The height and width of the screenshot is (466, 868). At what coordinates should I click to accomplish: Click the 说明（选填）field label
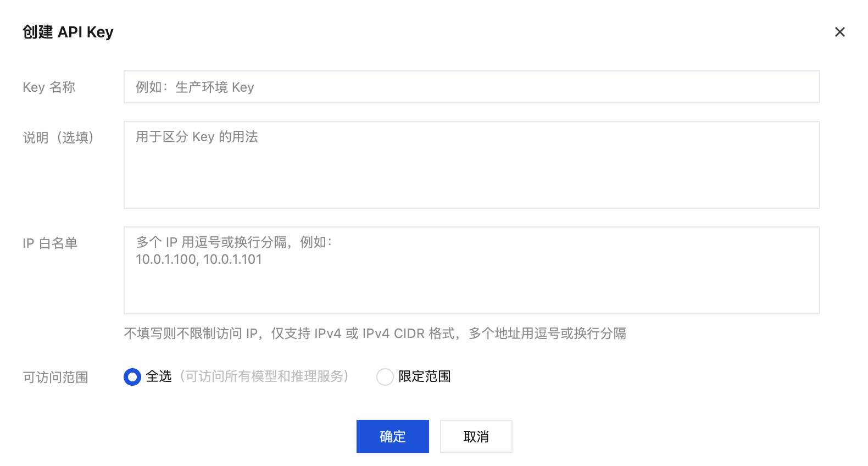[58, 137]
